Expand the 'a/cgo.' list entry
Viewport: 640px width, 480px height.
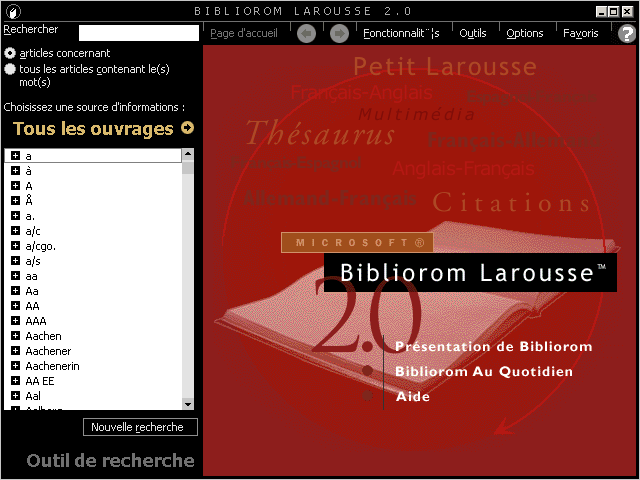(x=16, y=246)
